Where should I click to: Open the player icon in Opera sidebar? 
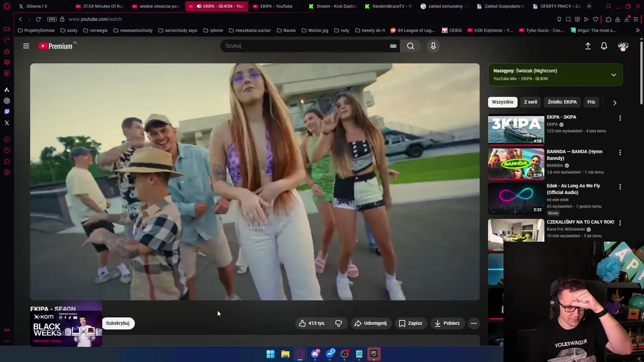(7, 139)
